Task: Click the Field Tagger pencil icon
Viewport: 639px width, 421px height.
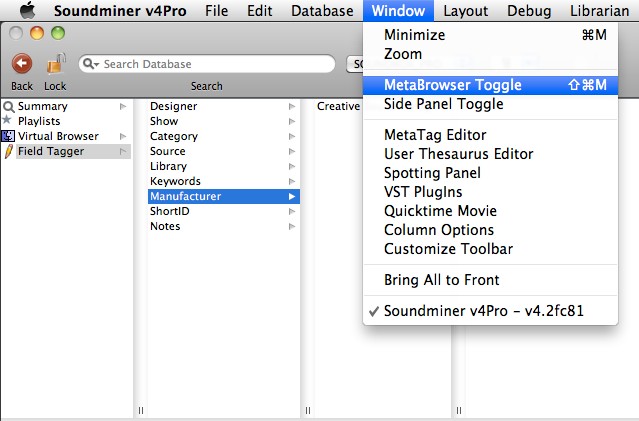Action: tap(8, 151)
